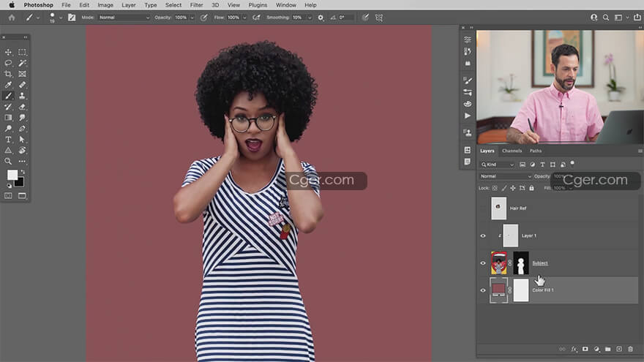This screenshot has height=362, width=644.
Task: Select the Smudge tool
Action: point(22,118)
